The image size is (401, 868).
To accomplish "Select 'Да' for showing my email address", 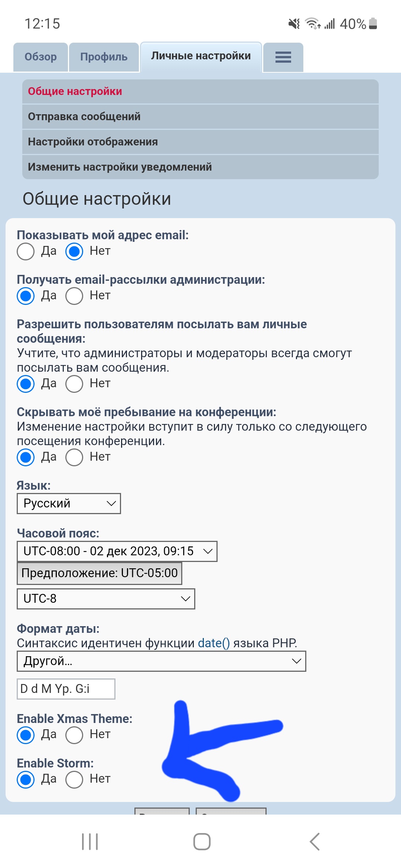I will (x=26, y=251).
